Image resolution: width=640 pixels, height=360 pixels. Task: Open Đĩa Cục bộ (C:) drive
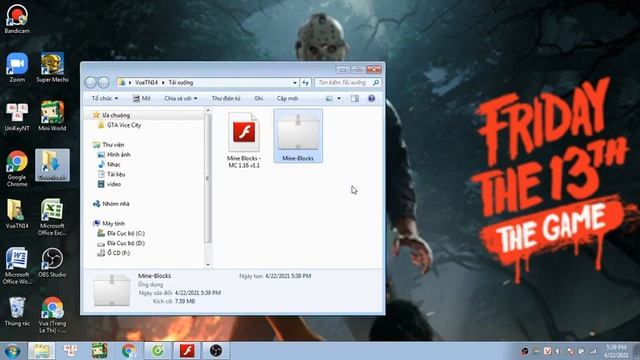(126, 233)
